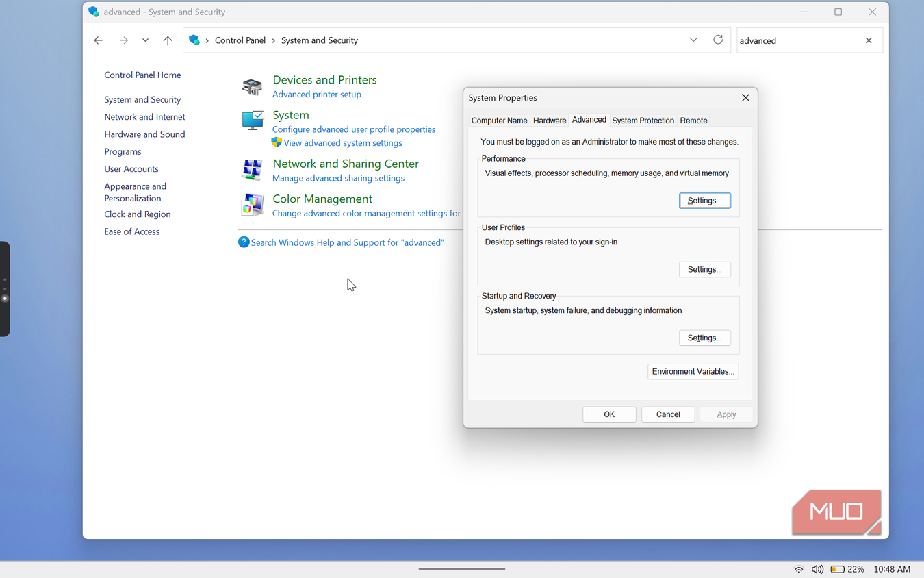
Task: Click the shield icon beside View advanced system settings
Action: tap(277, 142)
